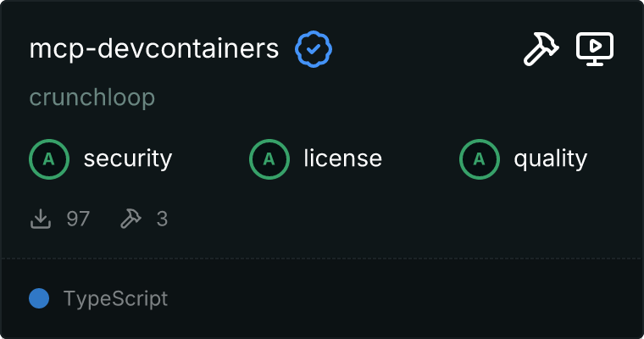Image resolution: width=644 pixels, height=339 pixels.
Task: Click the large hammer tools icon
Action: 541,49
